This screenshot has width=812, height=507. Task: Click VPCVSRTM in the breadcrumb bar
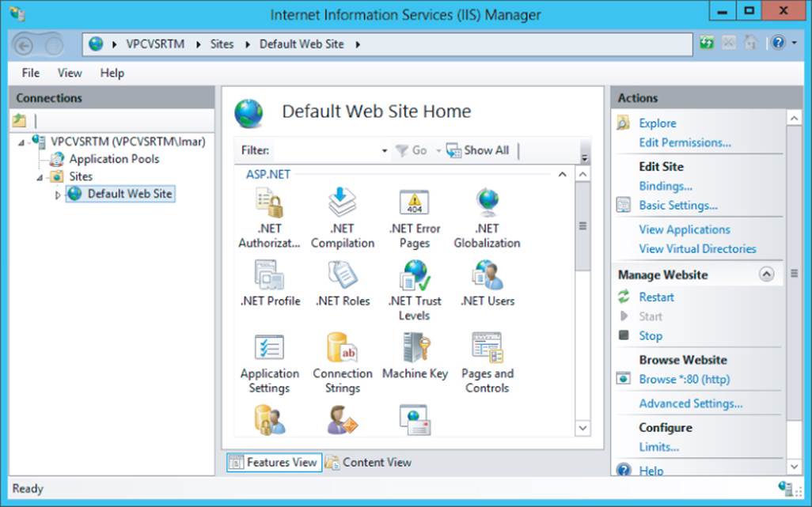coord(155,44)
